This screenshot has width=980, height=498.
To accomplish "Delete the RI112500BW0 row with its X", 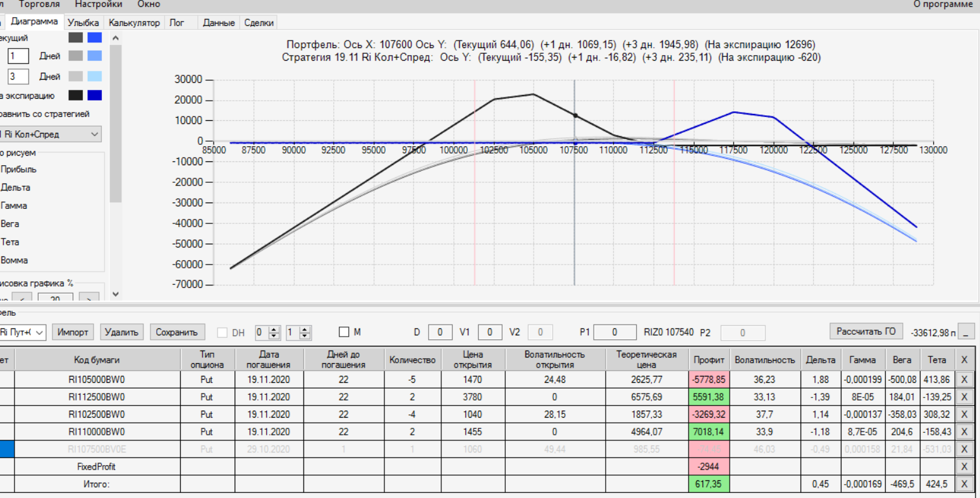I will (x=964, y=397).
